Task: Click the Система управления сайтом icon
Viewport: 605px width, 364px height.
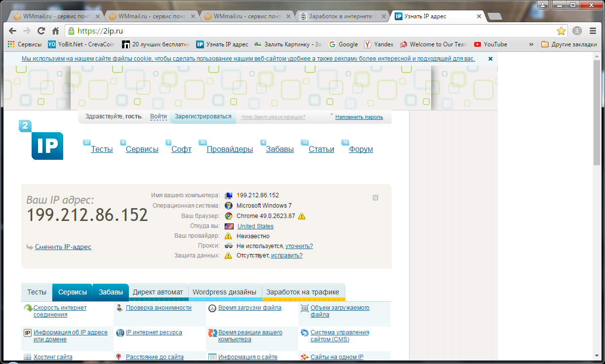Action: [305, 333]
